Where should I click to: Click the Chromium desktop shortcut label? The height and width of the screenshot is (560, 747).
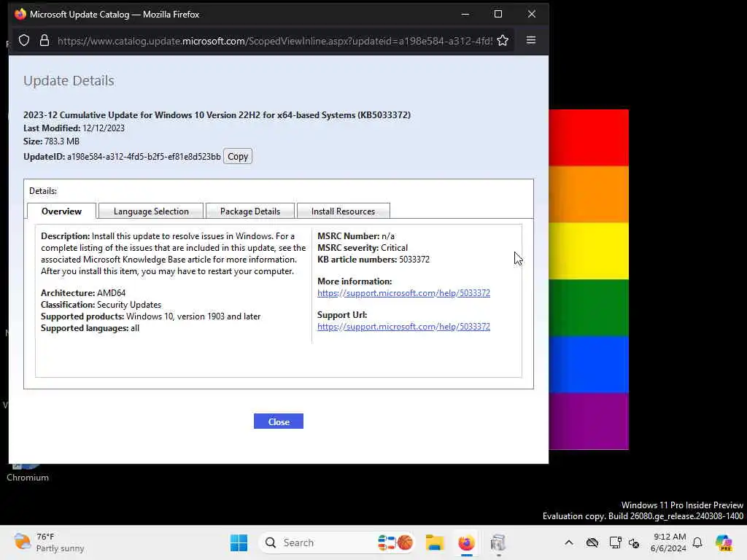[28, 478]
